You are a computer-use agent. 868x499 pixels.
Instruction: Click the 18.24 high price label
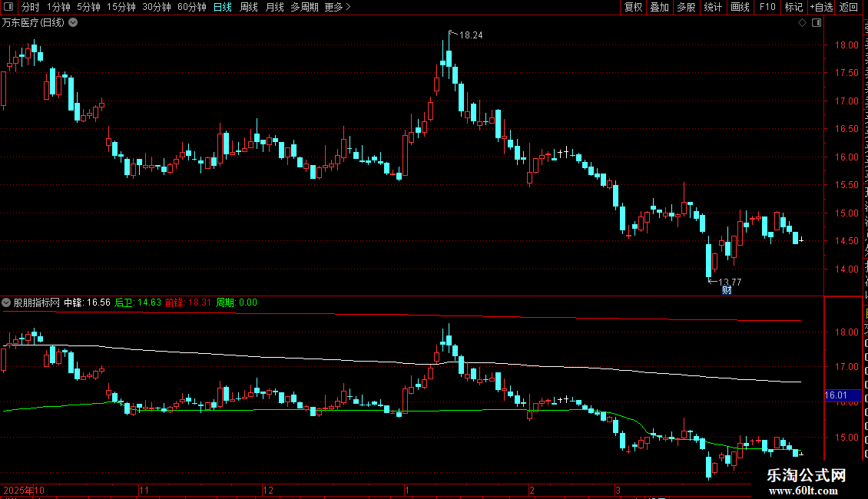click(471, 35)
